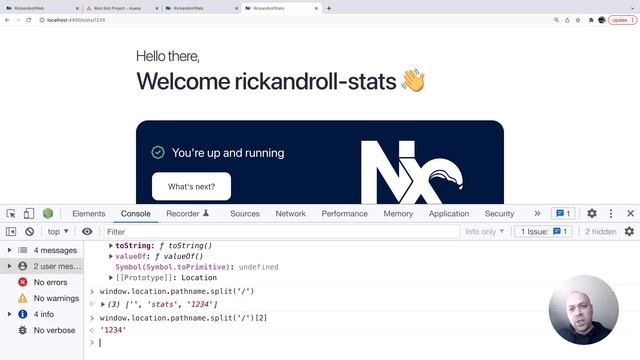This screenshot has height=360, width=640.
Task: Open the Recorder tab
Action: pos(187,213)
